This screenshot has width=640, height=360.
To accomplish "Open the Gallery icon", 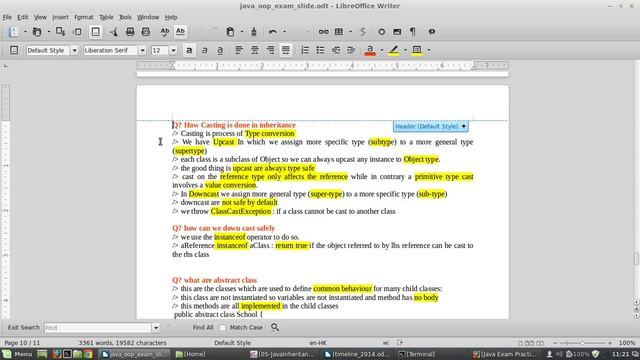I will [397, 32].
